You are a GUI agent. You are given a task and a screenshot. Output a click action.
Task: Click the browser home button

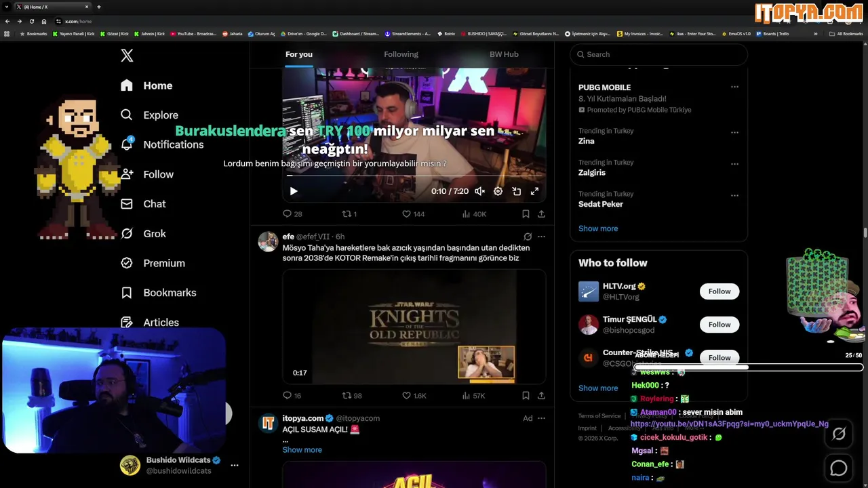44,21
